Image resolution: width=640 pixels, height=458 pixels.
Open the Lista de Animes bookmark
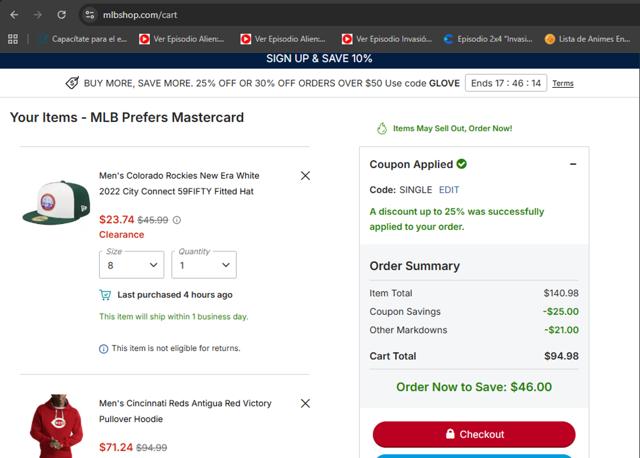(x=587, y=39)
